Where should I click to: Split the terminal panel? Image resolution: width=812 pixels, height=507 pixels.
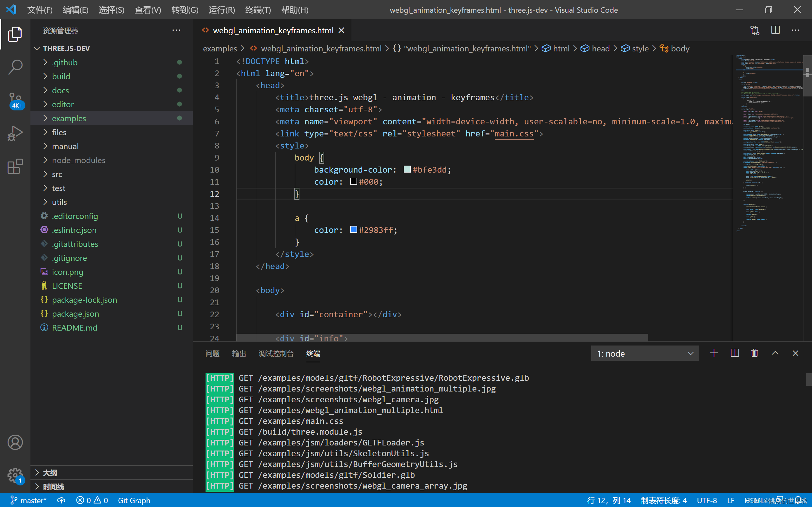point(735,353)
